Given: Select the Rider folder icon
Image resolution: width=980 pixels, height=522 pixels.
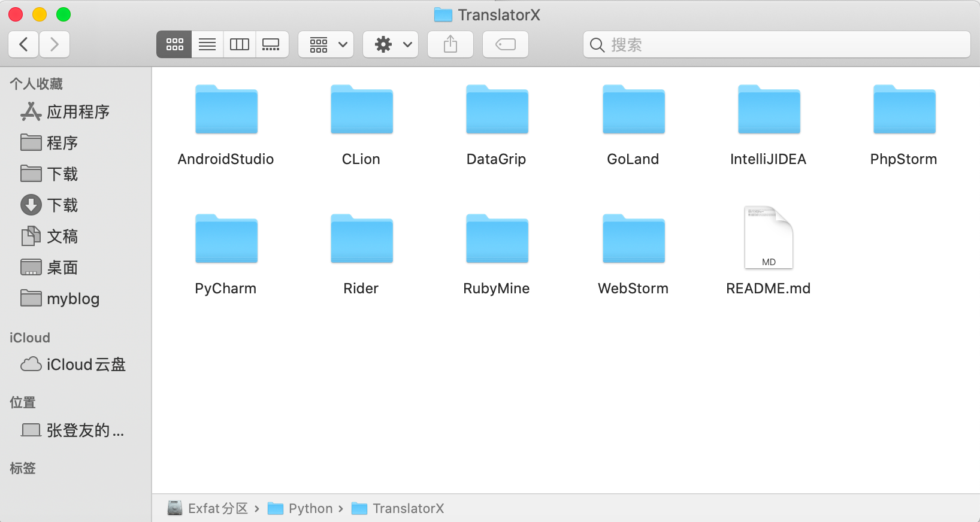Looking at the screenshot, I should coord(362,239).
